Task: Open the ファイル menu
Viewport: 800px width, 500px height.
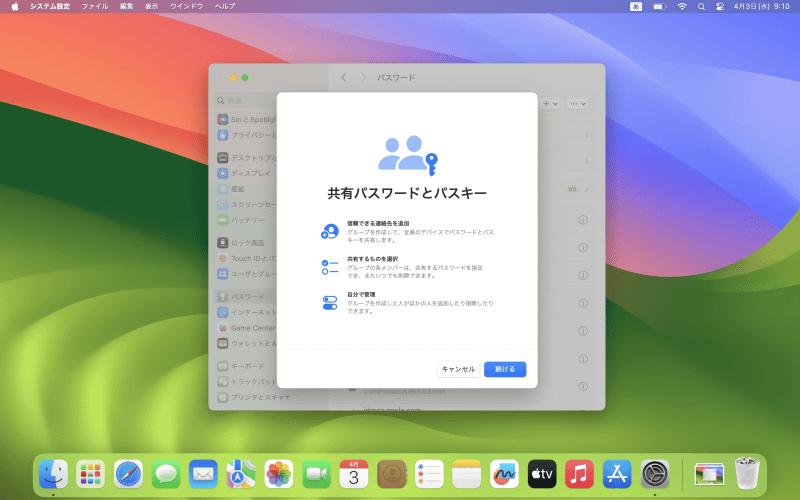Action: (x=95, y=6)
